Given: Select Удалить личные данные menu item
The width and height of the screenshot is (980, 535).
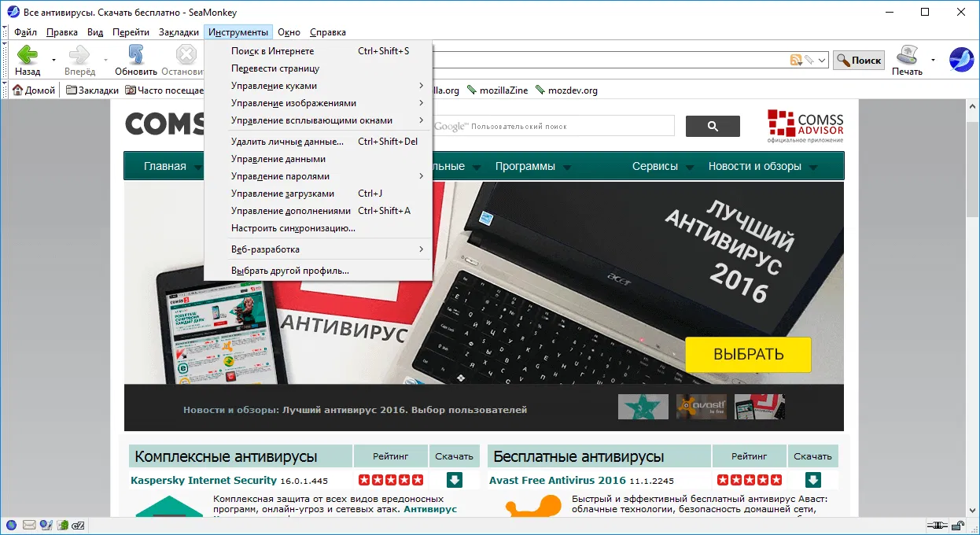Looking at the screenshot, I should point(318,142).
